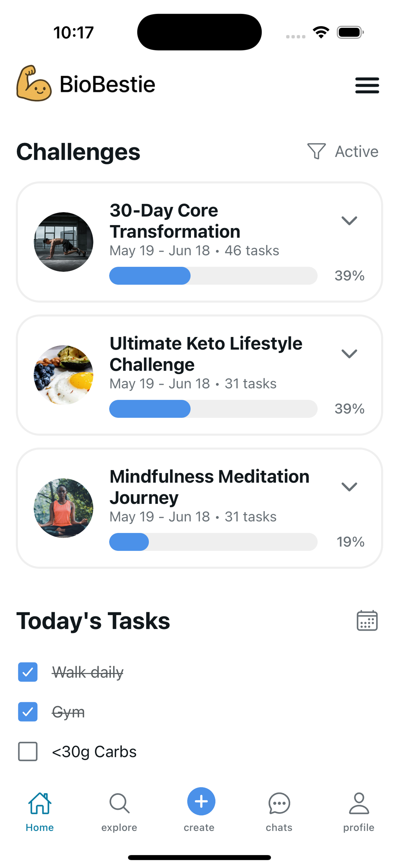Tap the blue create plus button
The height and width of the screenshot is (868, 399).
tap(201, 801)
